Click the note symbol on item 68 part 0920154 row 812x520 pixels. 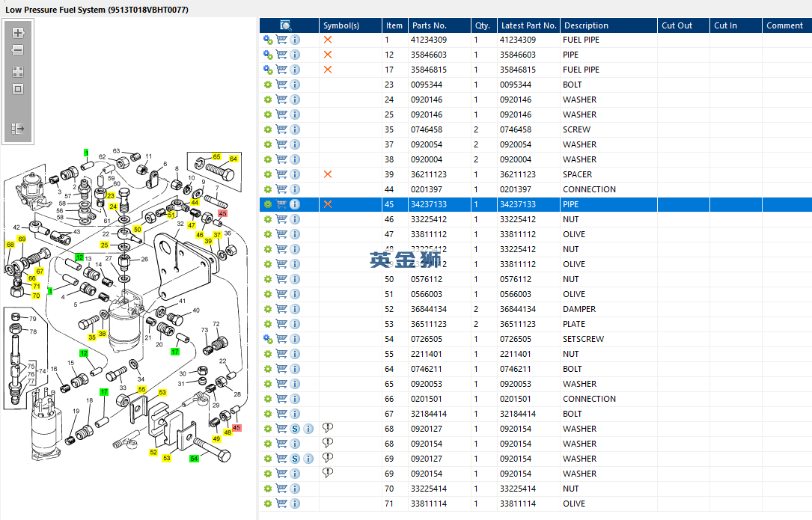(327, 443)
